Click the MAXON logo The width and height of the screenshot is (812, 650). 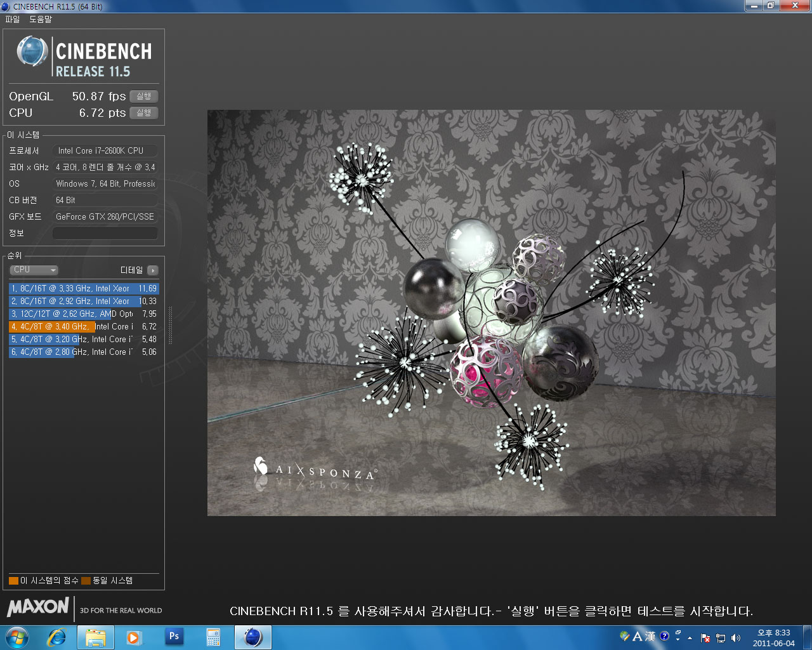(x=38, y=607)
